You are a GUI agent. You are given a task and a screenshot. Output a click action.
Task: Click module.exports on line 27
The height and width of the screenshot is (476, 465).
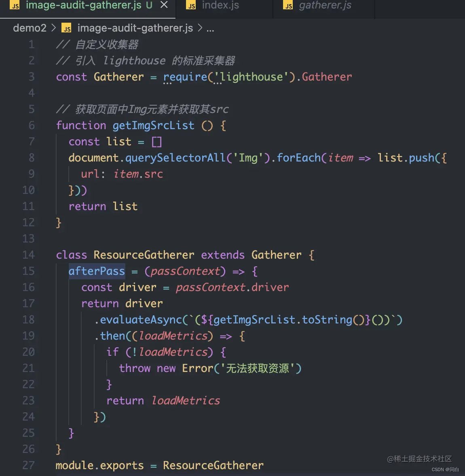click(99, 465)
